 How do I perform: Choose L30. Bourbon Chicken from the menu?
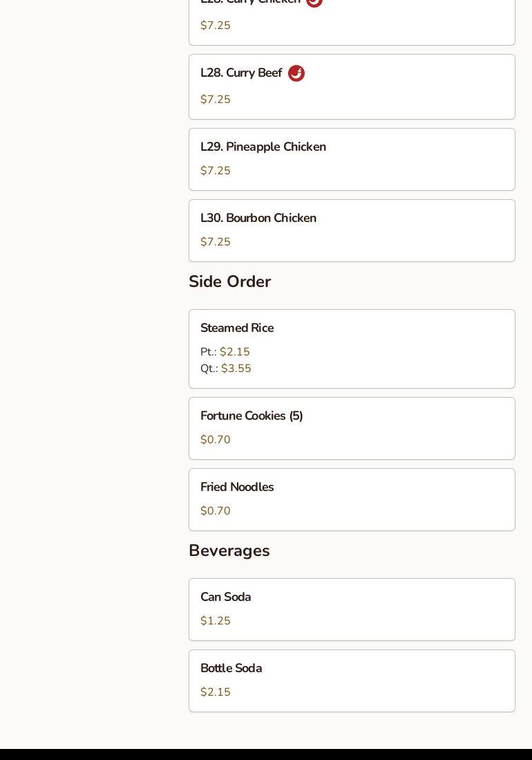click(x=258, y=219)
